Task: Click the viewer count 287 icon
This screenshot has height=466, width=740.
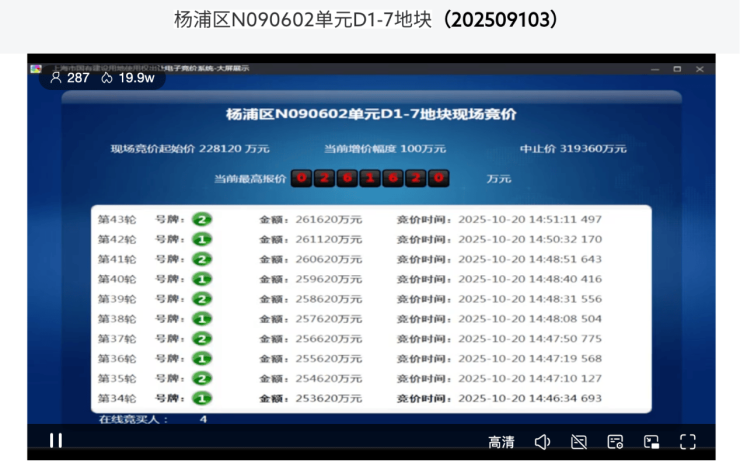Action: [x=56, y=77]
